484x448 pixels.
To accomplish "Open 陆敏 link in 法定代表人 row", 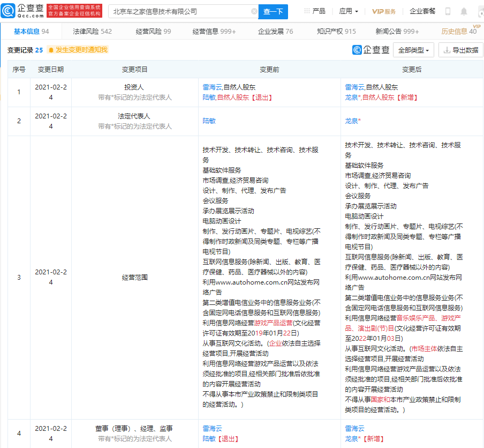I will click(x=209, y=121).
